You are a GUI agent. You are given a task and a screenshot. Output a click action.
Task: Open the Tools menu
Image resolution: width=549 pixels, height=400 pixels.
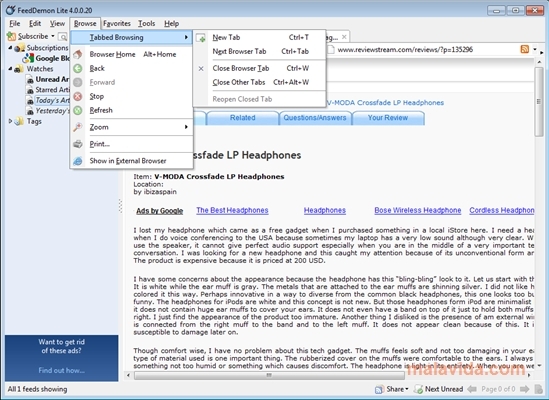click(x=146, y=23)
